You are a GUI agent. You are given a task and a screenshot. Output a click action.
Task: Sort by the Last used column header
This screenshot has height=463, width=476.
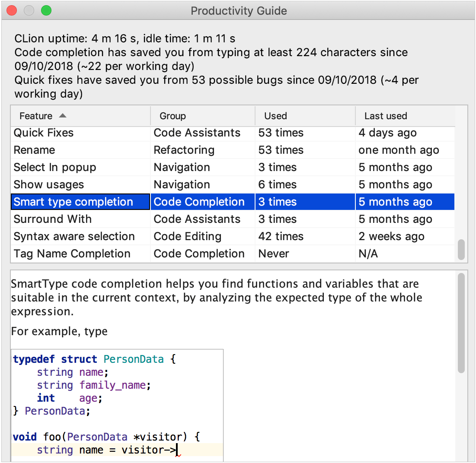405,116
